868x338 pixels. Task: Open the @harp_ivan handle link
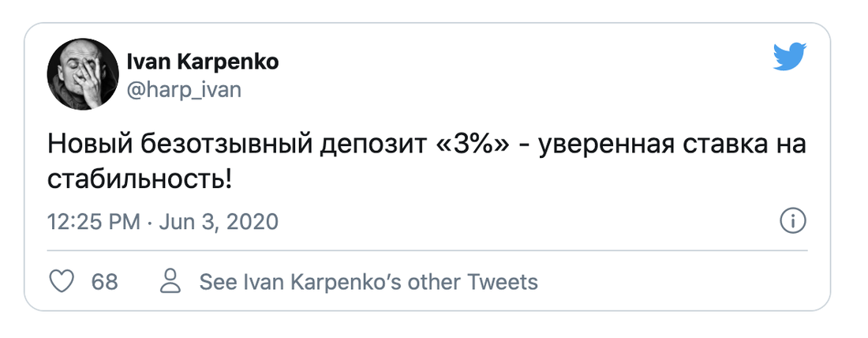[184, 89]
